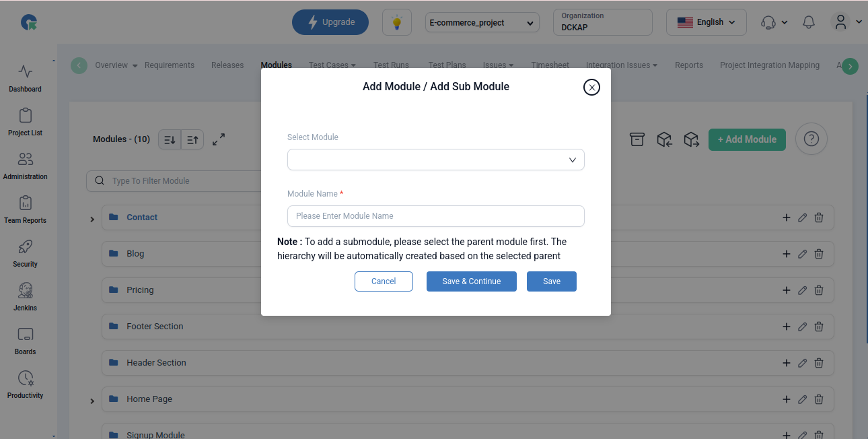Click the Module Name input field
The width and height of the screenshot is (868, 439).
[x=435, y=216]
